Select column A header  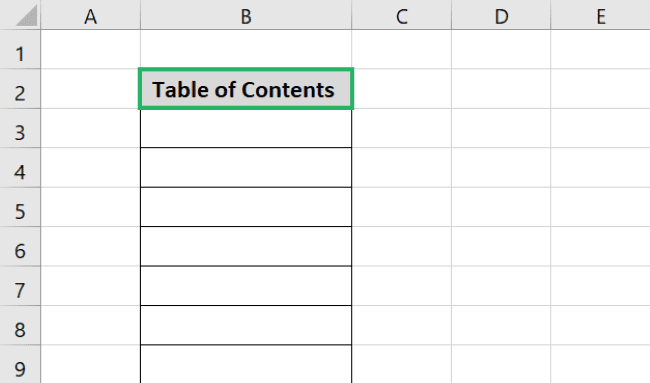pyautogui.click(x=90, y=15)
